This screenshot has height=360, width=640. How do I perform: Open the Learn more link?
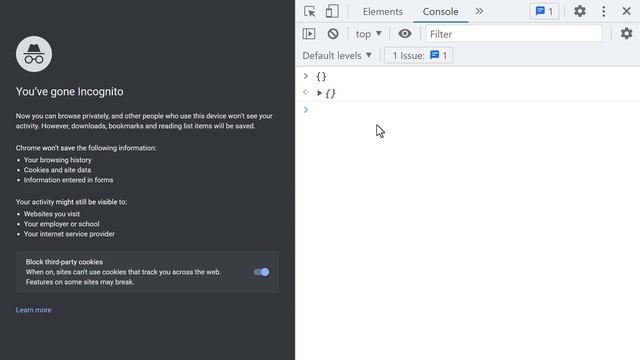point(33,310)
